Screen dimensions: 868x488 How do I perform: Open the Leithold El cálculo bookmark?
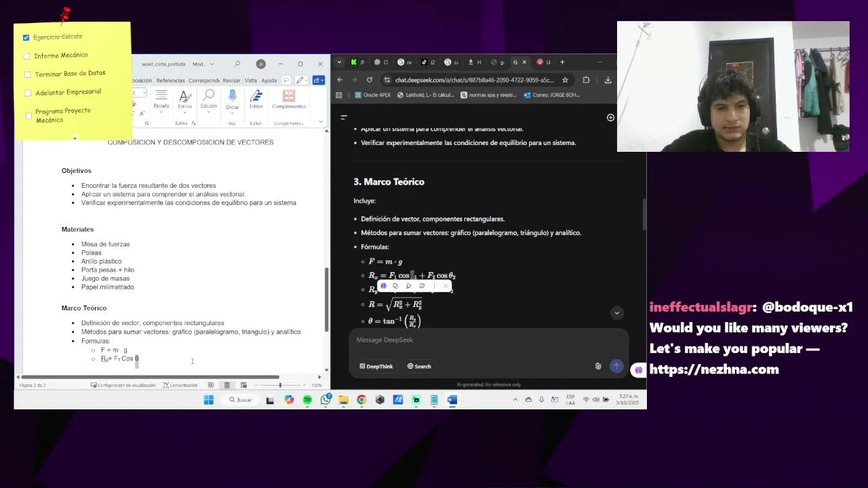click(x=426, y=95)
